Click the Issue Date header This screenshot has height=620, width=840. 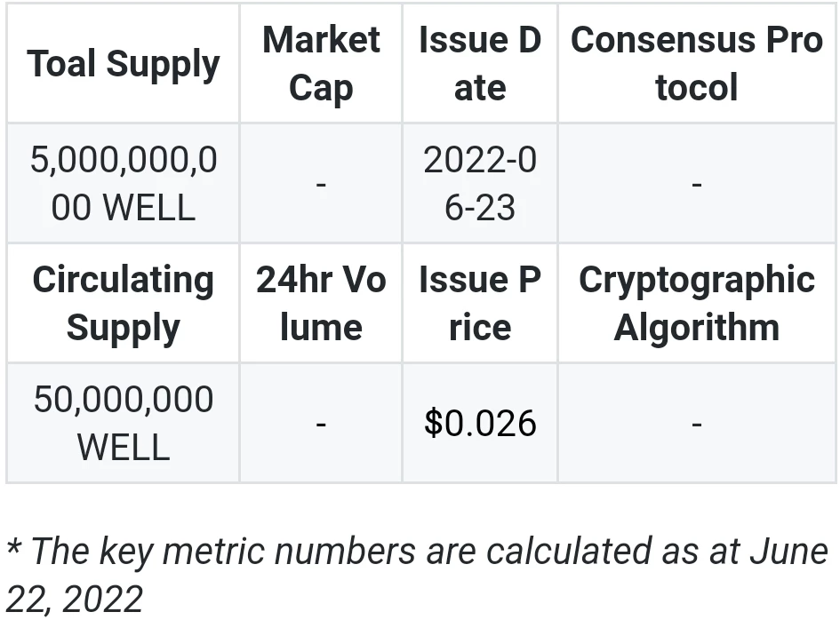click(480, 63)
